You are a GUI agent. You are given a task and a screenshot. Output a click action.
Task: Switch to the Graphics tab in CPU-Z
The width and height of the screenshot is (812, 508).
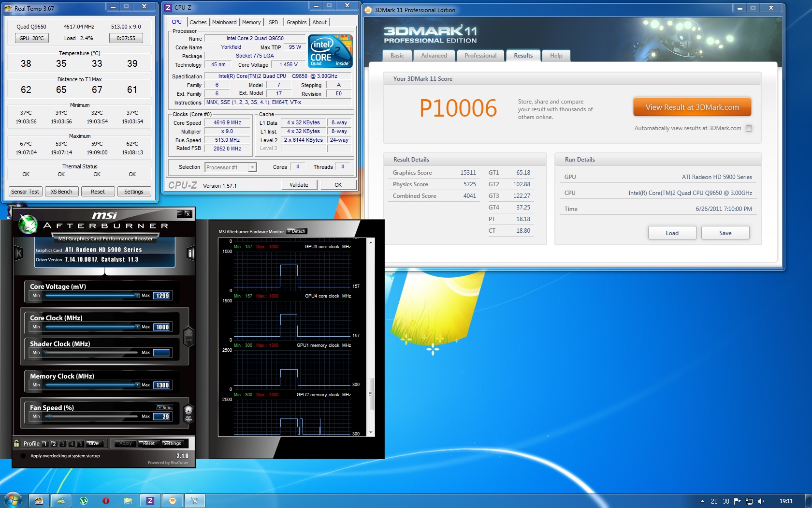[x=297, y=22]
